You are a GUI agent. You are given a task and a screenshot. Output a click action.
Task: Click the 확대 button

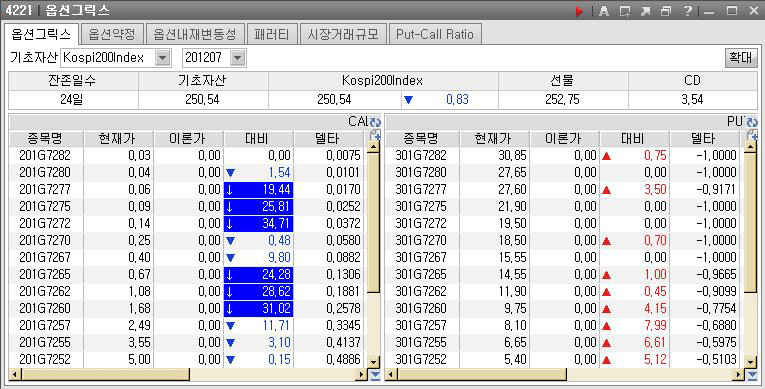pyautogui.click(x=741, y=58)
